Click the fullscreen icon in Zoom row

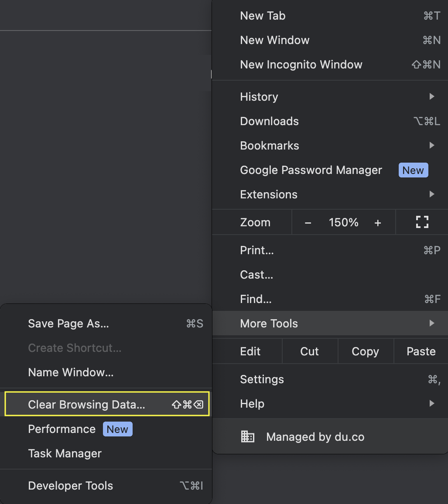422,222
